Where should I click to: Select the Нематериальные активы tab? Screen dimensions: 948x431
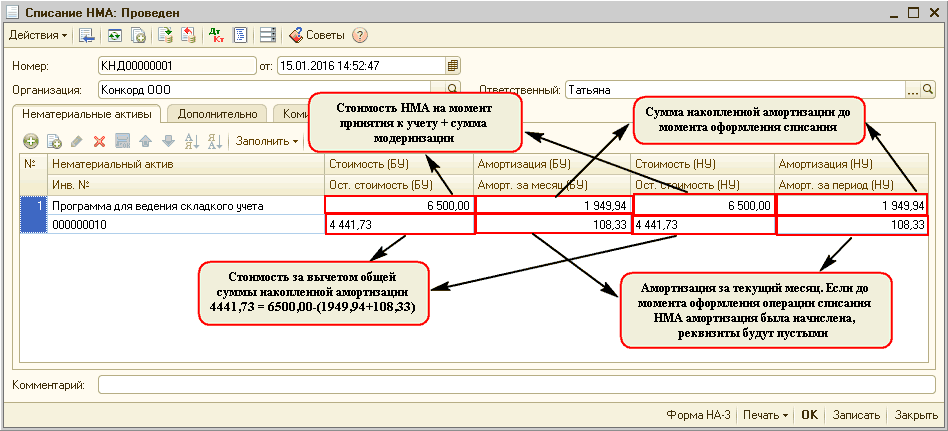click(87, 114)
